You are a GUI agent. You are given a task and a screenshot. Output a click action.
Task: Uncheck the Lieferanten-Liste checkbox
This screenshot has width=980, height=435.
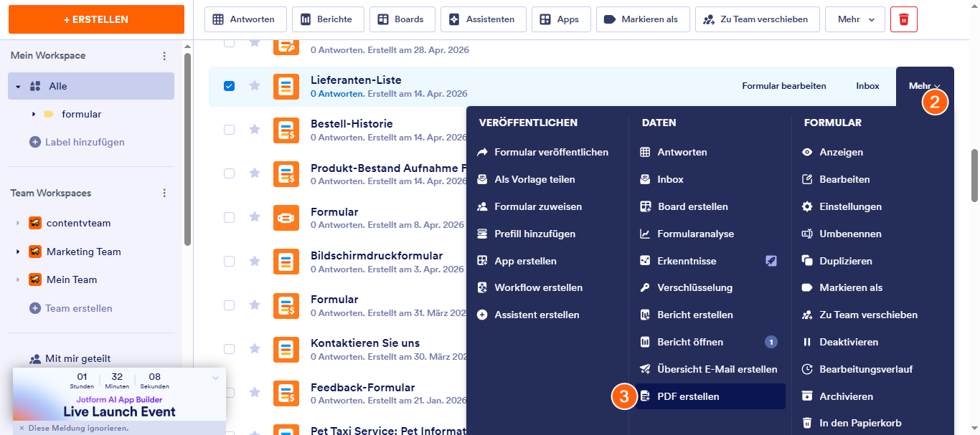(x=229, y=86)
